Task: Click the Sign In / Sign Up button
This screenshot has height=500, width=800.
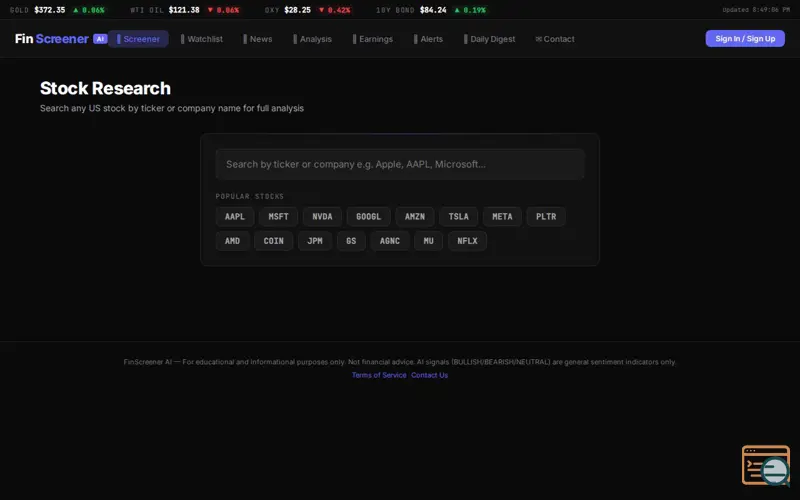Action: point(745,39)
